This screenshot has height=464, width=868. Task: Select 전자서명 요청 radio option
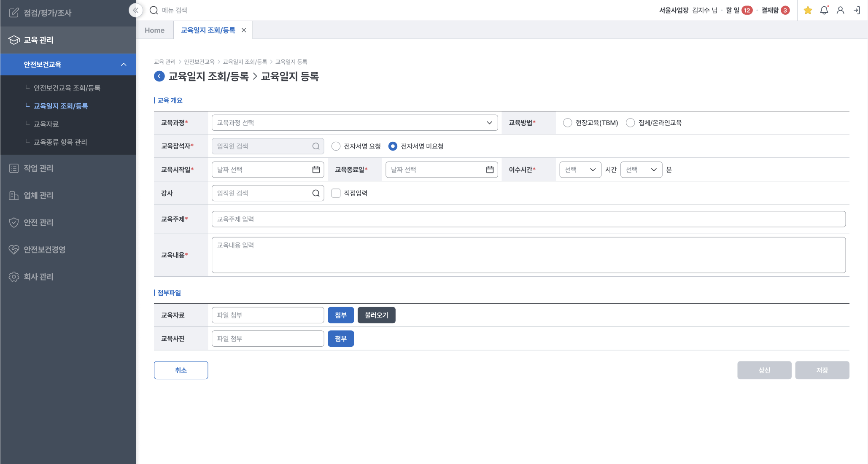click(336, 146)
